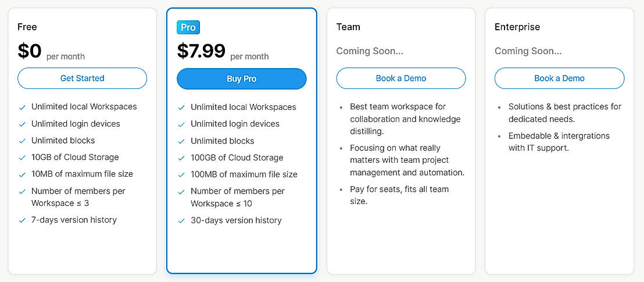The width and height of the screenshot is (644, 282).
Task: Click checkmark beside Free plan's Unlimited local Workspaces
Action: [22, 108]
